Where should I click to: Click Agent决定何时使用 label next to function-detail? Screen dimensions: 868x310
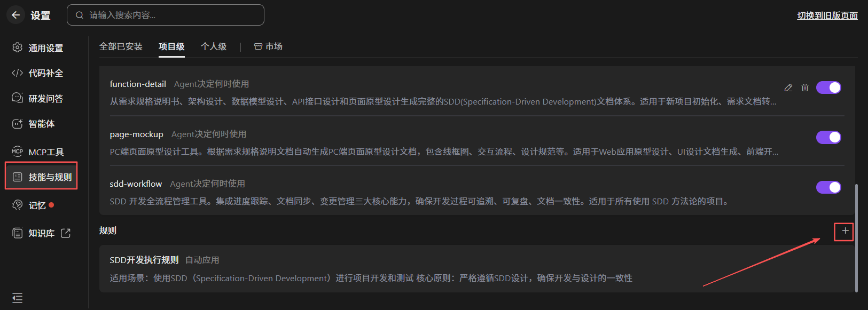click(x=212, y=84)
